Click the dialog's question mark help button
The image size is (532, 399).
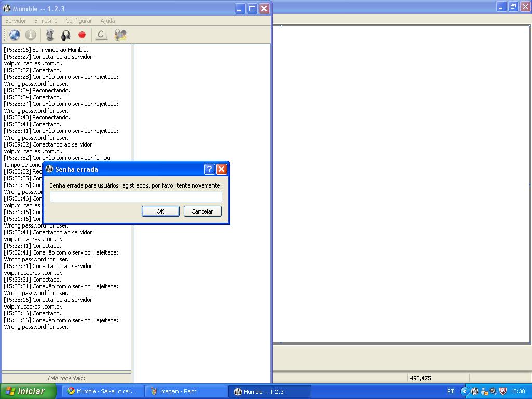click(x=209, y=169)
